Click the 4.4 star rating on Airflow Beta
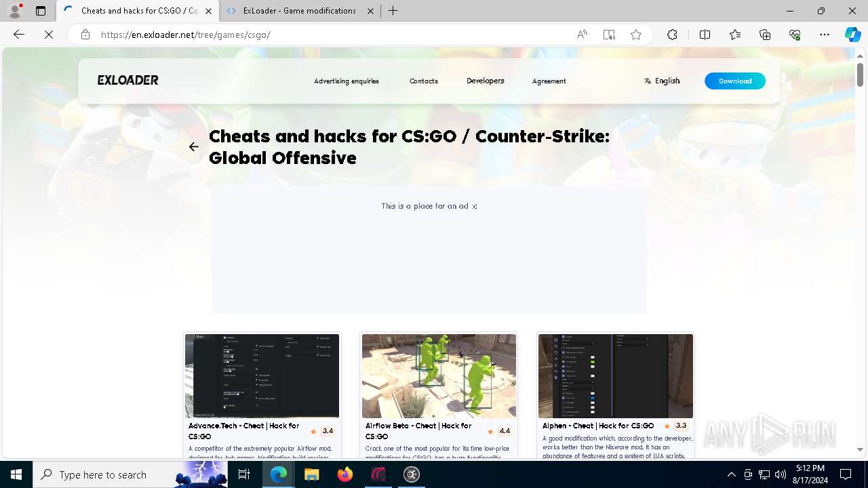The height and width of the screenshot is (488, 868). click(499, 431)
